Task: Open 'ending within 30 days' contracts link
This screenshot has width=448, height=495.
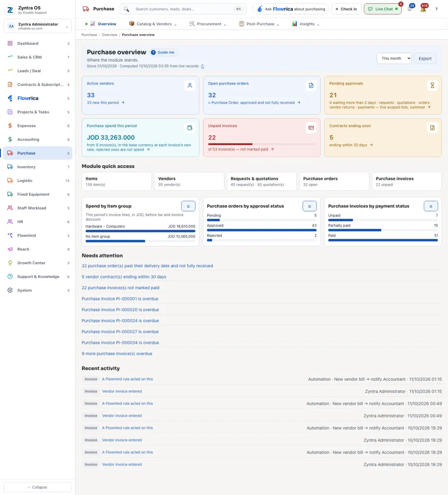Action: click(351, 145)
